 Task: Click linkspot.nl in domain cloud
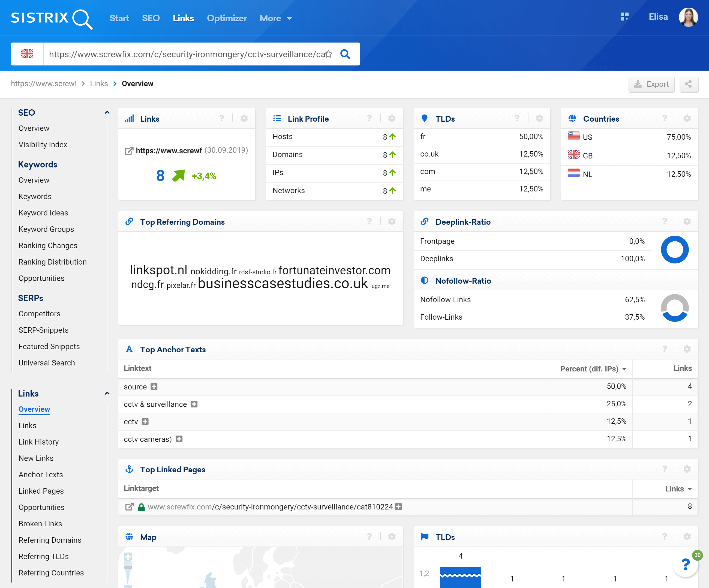pyautogui.click(x=159, y=270)
